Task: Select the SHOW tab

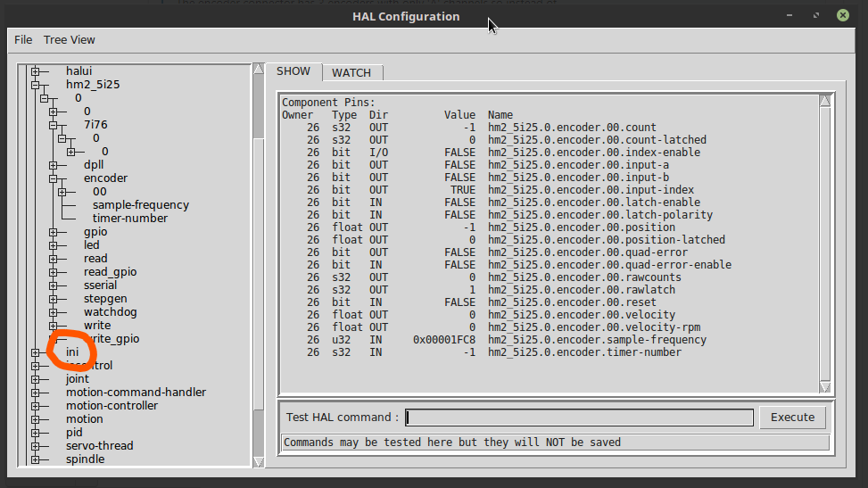Action: tap(293, 71)
